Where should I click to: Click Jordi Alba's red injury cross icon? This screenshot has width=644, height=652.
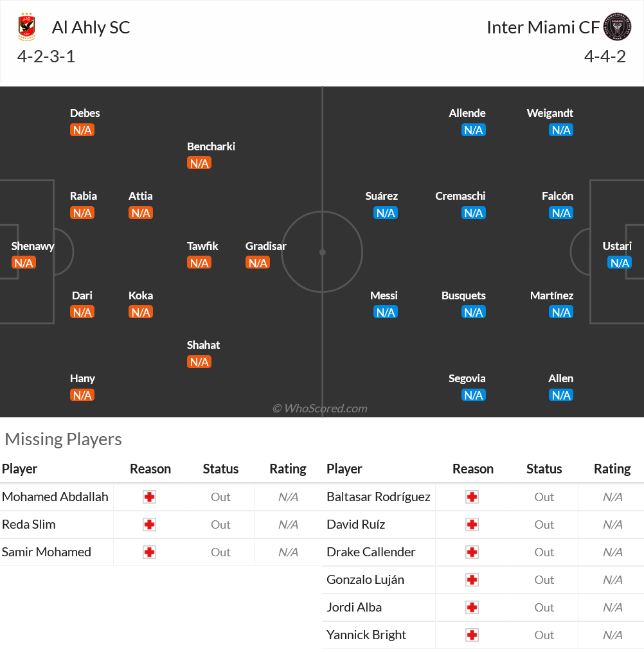coord(472,608)
